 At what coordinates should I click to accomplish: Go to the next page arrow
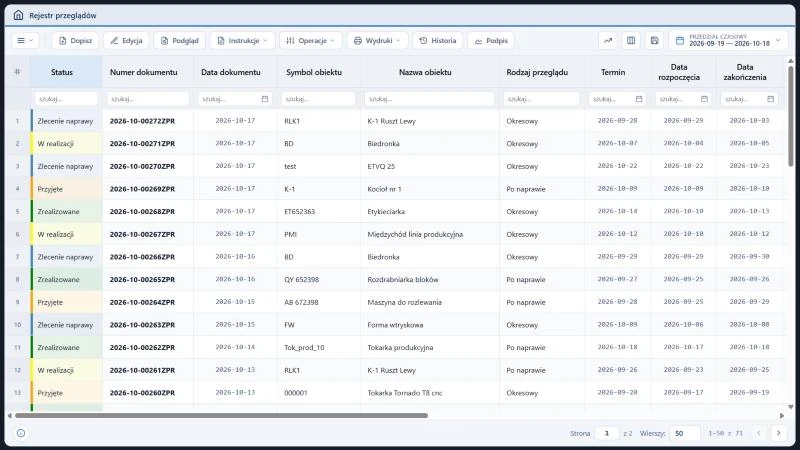[x=779, y=433]
